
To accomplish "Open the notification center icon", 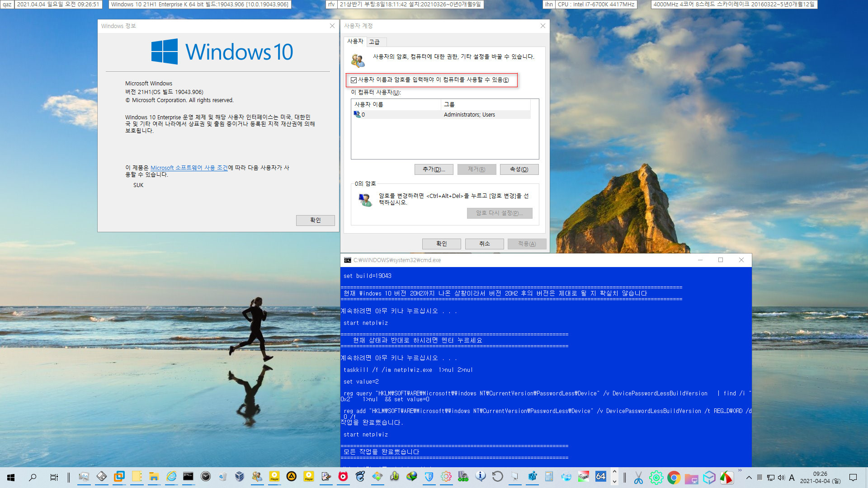I will pos(853,478).
